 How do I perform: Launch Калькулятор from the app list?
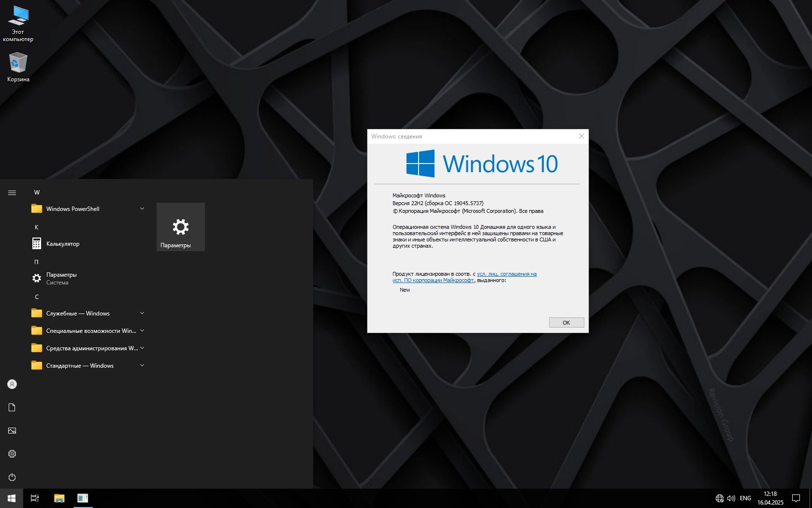click(63, 244)
